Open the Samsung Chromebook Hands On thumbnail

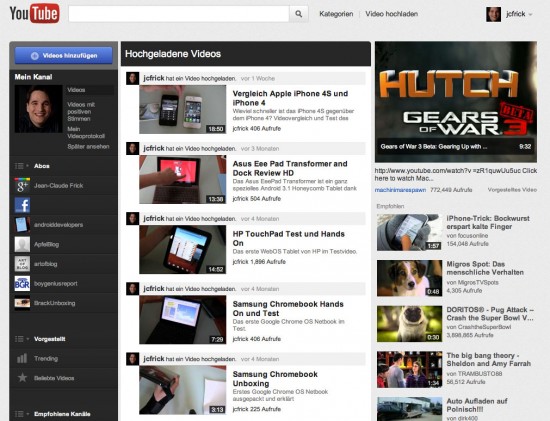tap(183, 320)
